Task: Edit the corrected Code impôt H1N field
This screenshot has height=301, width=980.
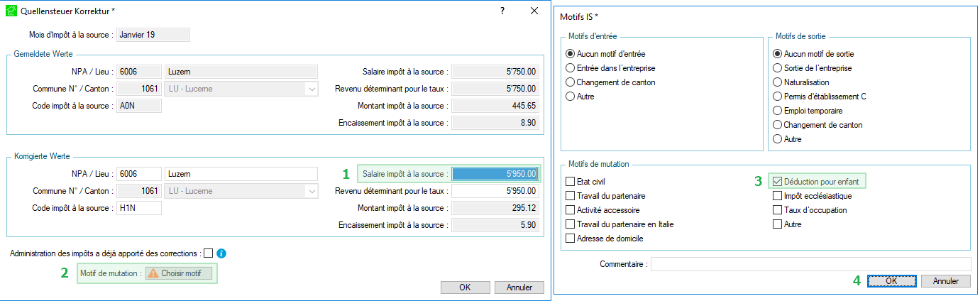Action: pos(139,208)
